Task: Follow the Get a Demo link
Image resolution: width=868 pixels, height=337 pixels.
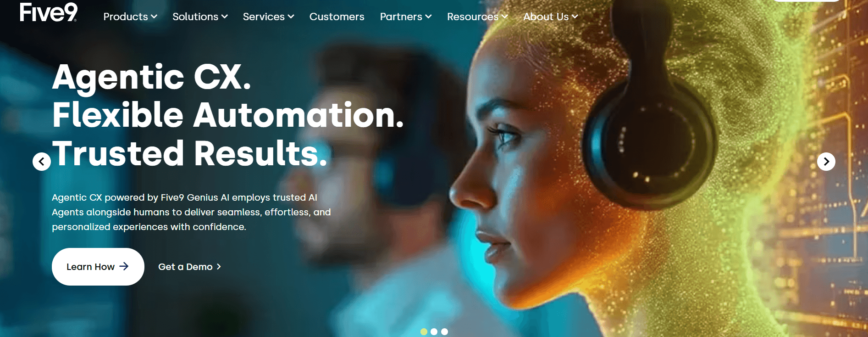Action: click(190, 267)
